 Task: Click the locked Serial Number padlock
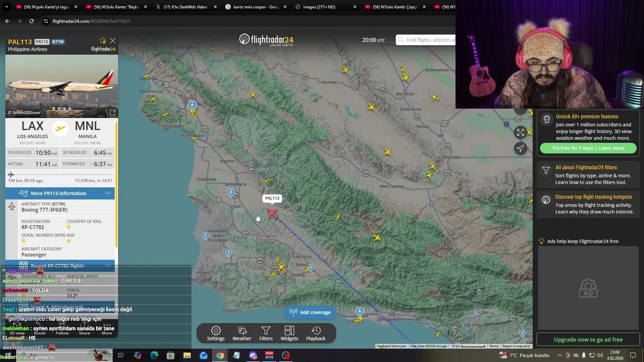click(x=24, y=241)
